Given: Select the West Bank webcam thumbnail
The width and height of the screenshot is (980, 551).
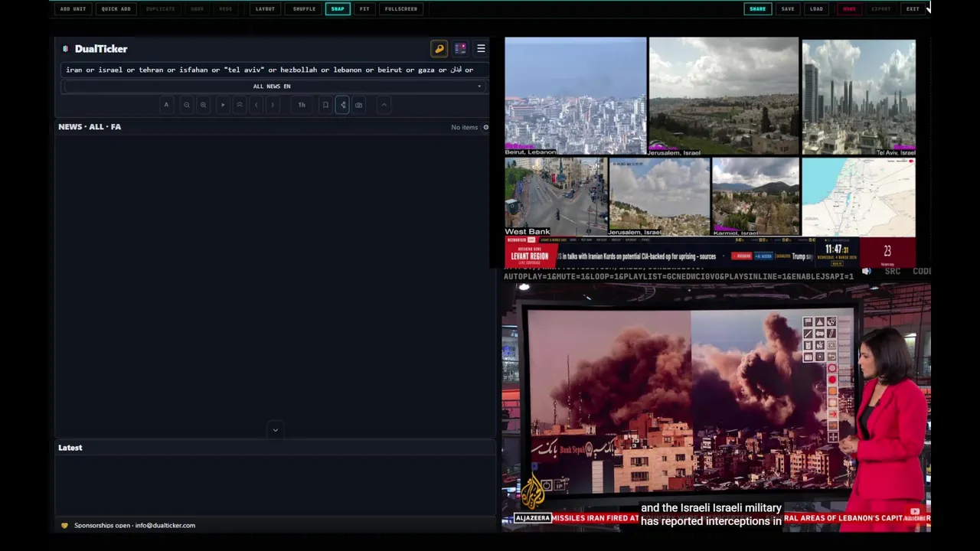Looking at the screenshot, I should coord(556,197).
